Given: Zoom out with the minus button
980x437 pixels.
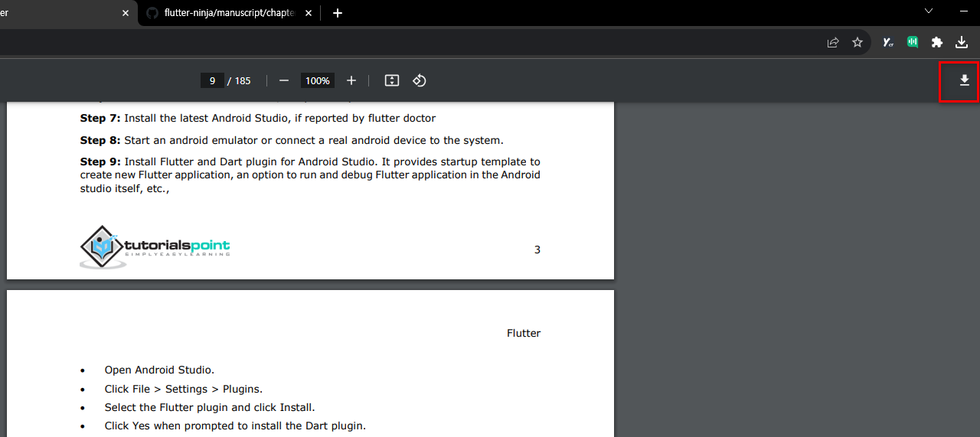Looking at the screenshot, I should click(284, 80).
